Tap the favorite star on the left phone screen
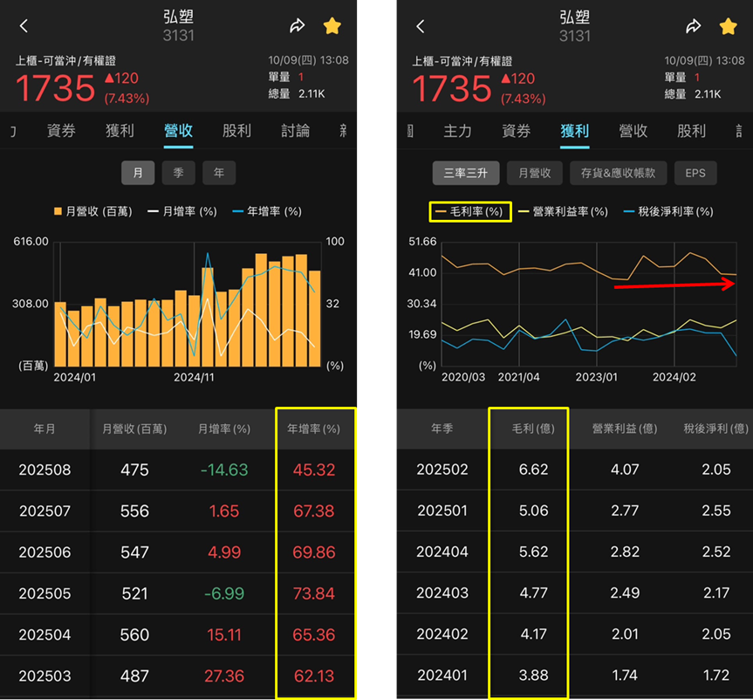 [332, 26]
